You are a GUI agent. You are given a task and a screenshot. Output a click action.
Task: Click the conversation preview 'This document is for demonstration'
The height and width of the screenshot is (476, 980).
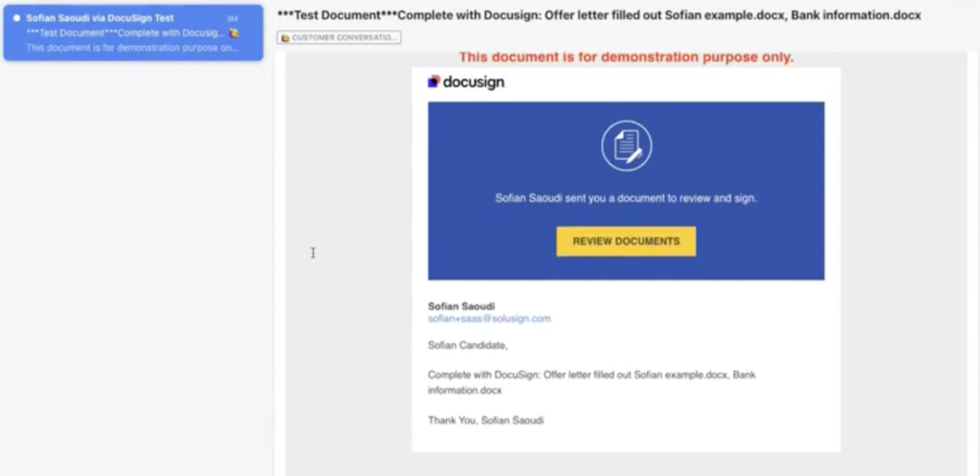[x=132, y=48]
